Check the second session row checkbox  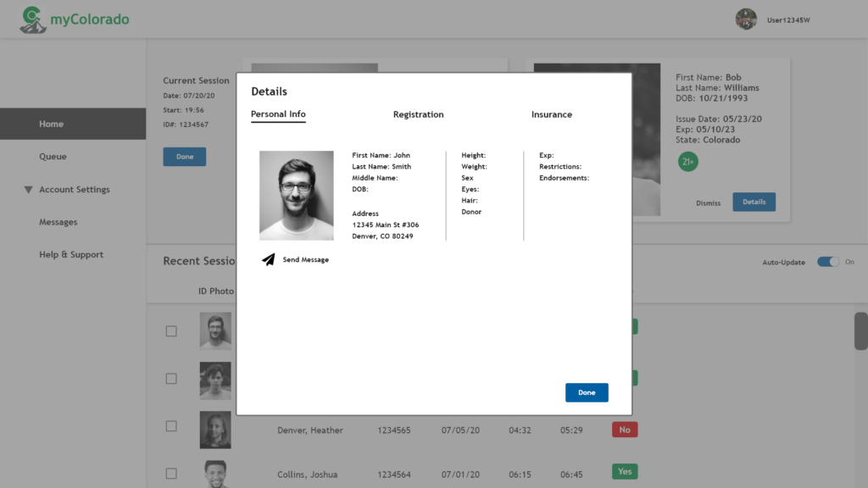pyautogui.click(x=171, y=379)
